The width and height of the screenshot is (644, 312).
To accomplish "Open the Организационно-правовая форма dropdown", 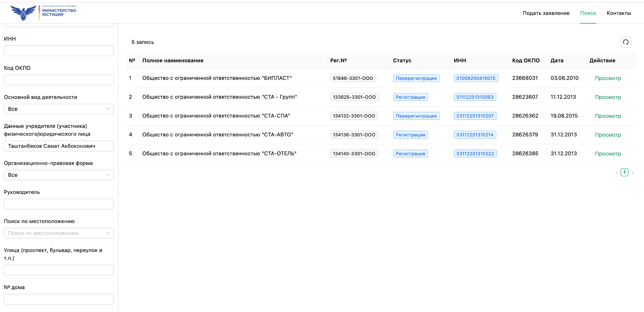I will 59,175.
